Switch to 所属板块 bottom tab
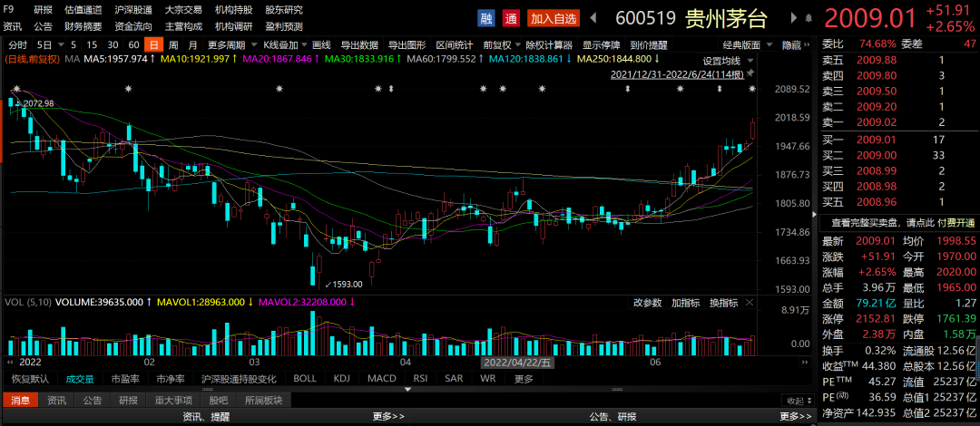This screenshot has height=426, width=980. (x=264, y=401)
